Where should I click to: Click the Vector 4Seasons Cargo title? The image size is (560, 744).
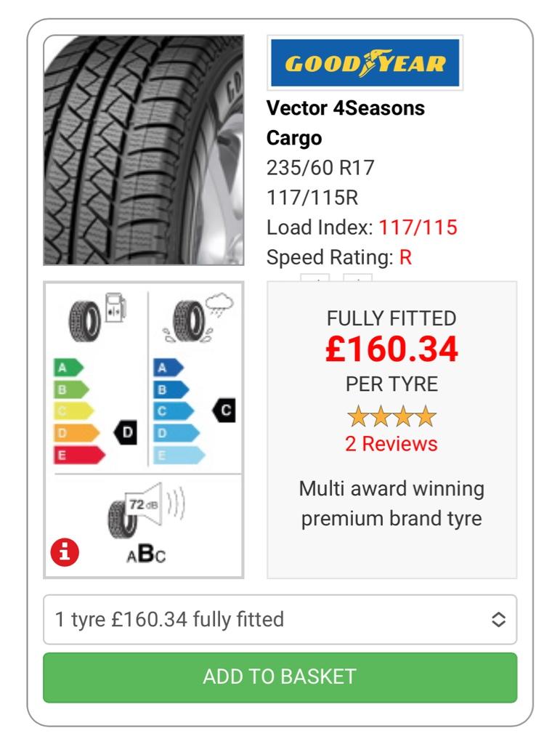pyautogui.click(x=346, y=123)
